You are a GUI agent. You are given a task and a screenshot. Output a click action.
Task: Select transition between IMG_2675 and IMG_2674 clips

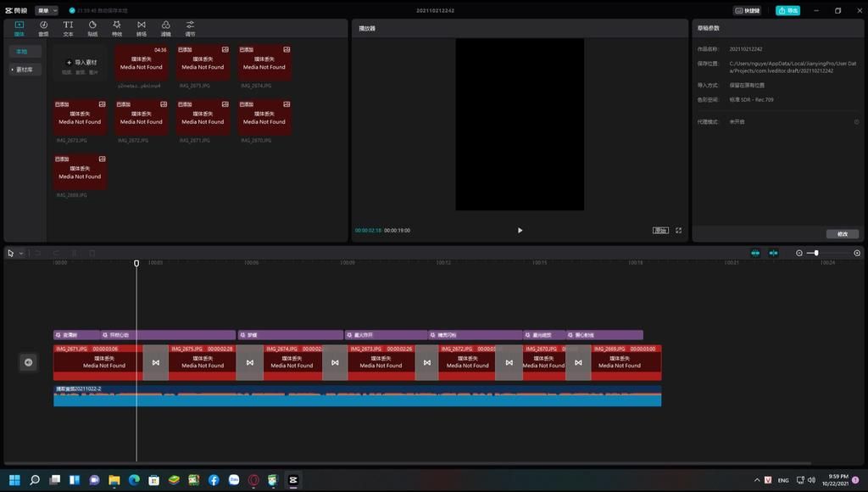point(250,362)
